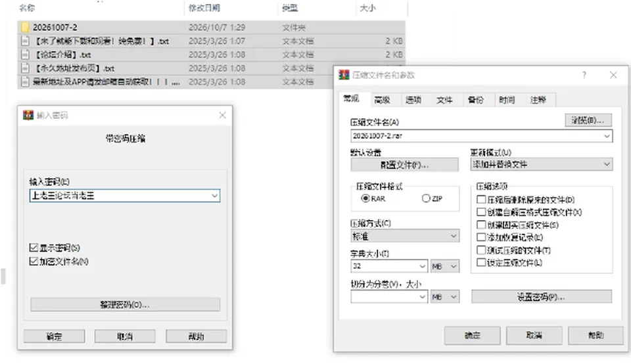Switch to the 选项 tab

(x=413, y=100)
